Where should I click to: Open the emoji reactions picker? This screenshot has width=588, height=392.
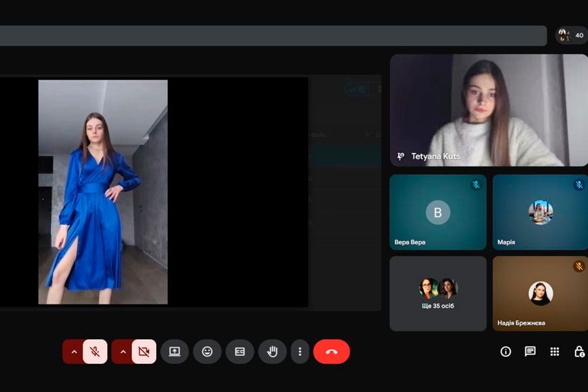pyautogui.click(x=207, y=351)
